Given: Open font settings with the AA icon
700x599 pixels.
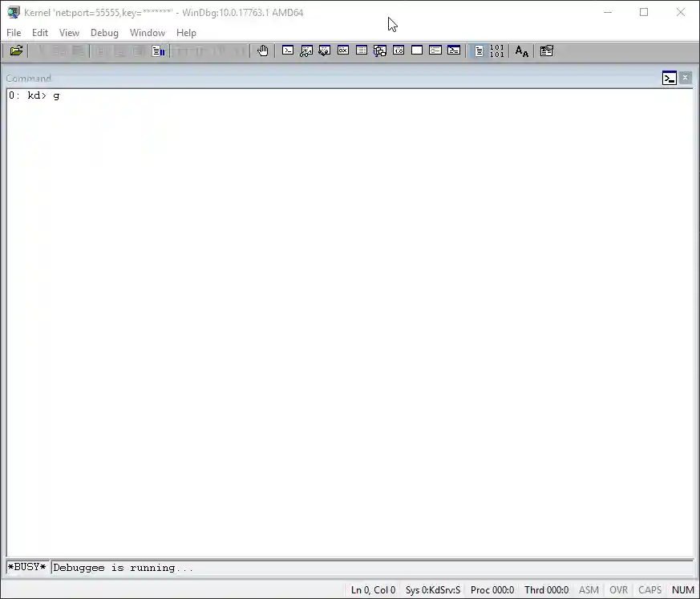Looking at the screenshot, I should (521, 50).
